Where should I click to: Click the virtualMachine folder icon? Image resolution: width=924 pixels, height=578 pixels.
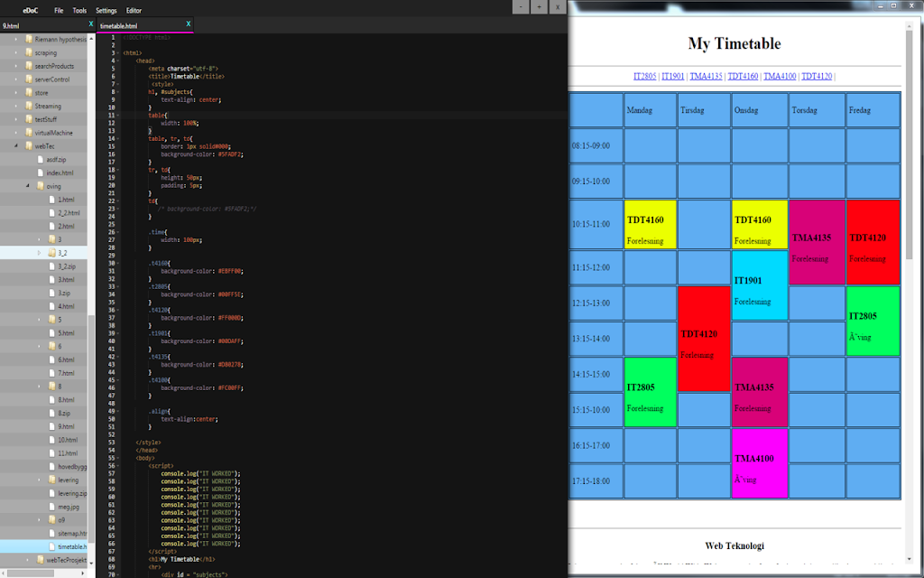click(x=29, y=133)
